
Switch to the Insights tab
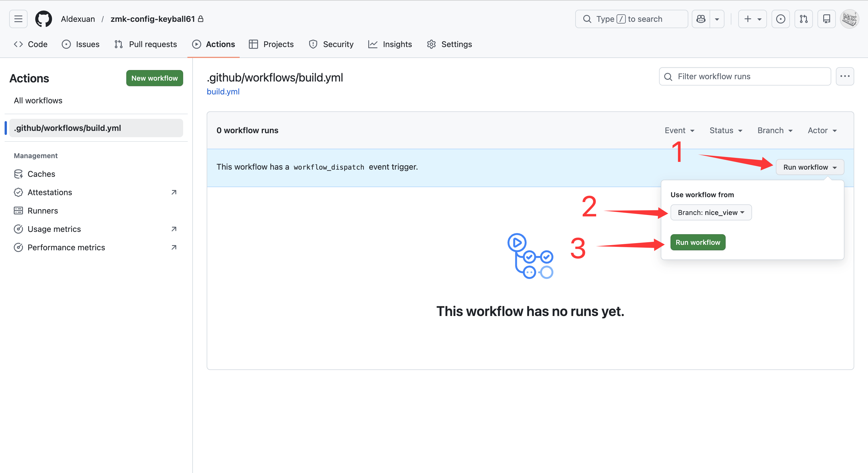point(390,44)
